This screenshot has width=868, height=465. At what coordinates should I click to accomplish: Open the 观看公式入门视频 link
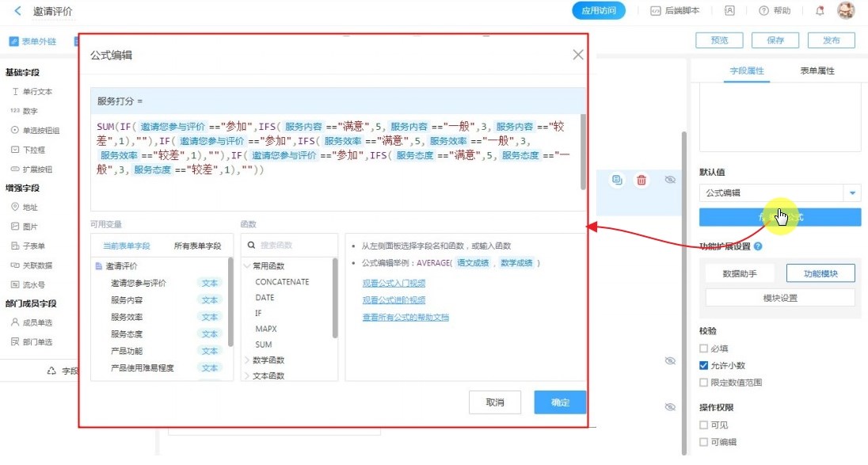pos(394,283)
